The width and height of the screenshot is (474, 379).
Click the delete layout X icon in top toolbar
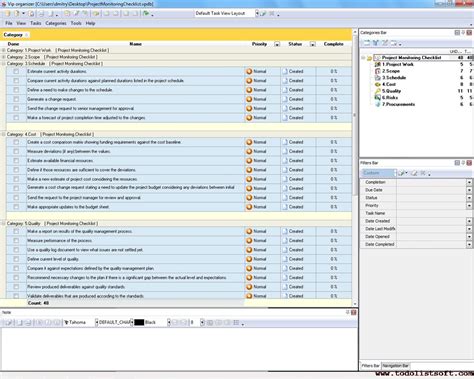click(272, 14)
